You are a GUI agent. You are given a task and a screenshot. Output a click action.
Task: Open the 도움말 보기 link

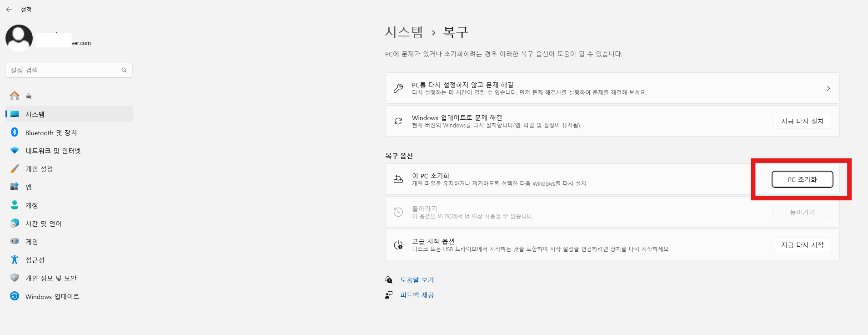tap(417, 280)
